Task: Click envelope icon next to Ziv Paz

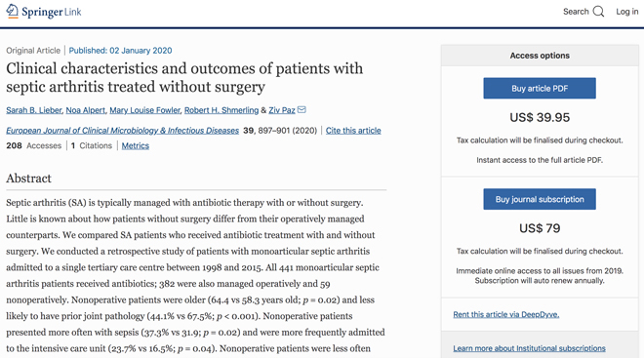Action: click(302, 109)
